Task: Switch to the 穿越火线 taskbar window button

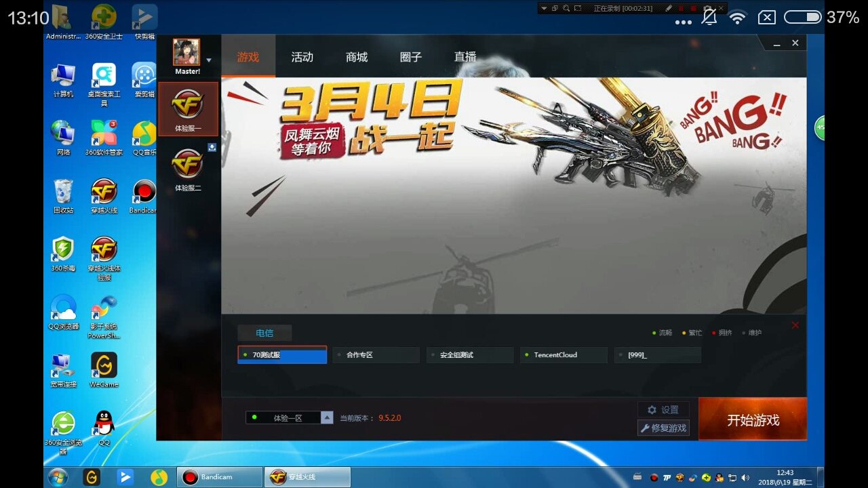Action: click(x=307, y=477)
